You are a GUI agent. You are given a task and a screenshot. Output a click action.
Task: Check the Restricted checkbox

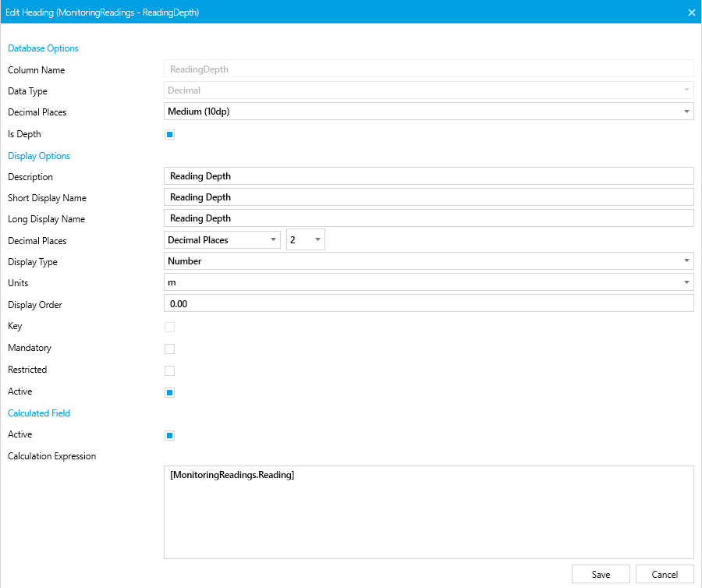169,370
